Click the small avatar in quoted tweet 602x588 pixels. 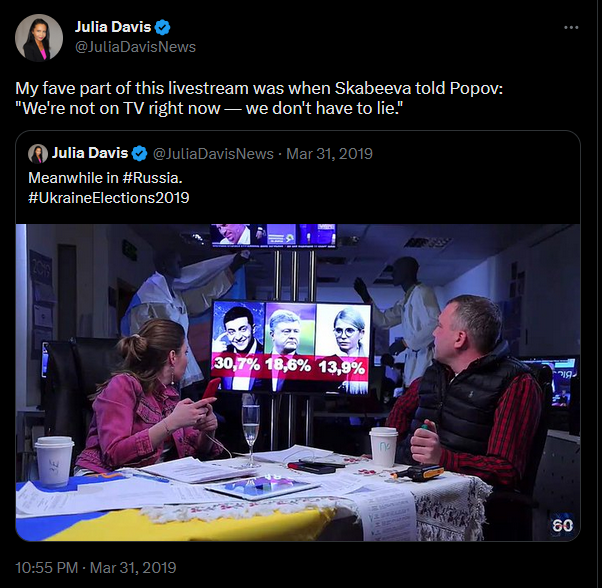click(38, 154)
